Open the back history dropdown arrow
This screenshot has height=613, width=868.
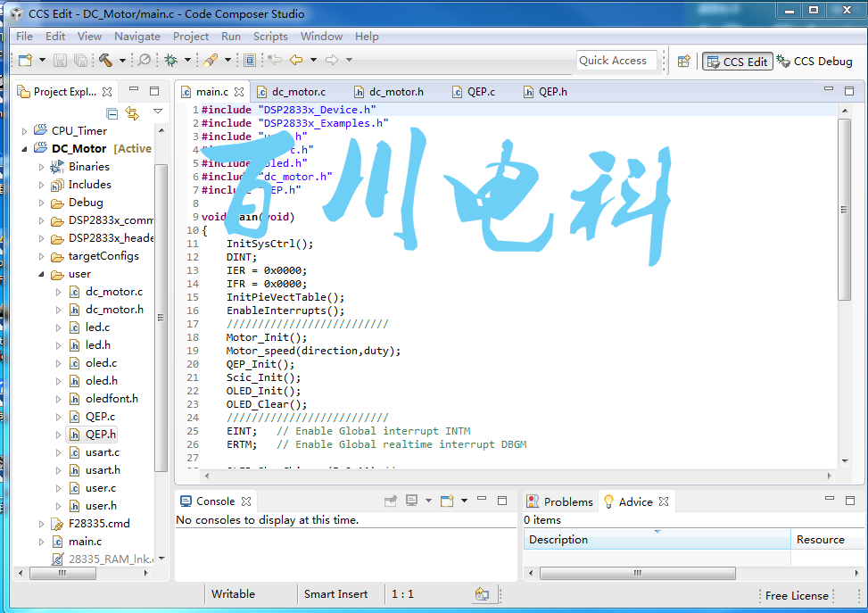[x=313, y=60]
